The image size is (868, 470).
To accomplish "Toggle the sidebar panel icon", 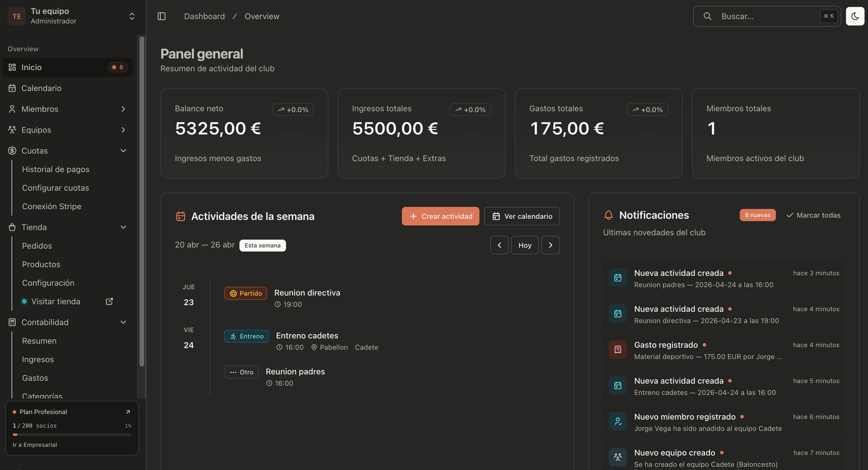I will point(161,16).
